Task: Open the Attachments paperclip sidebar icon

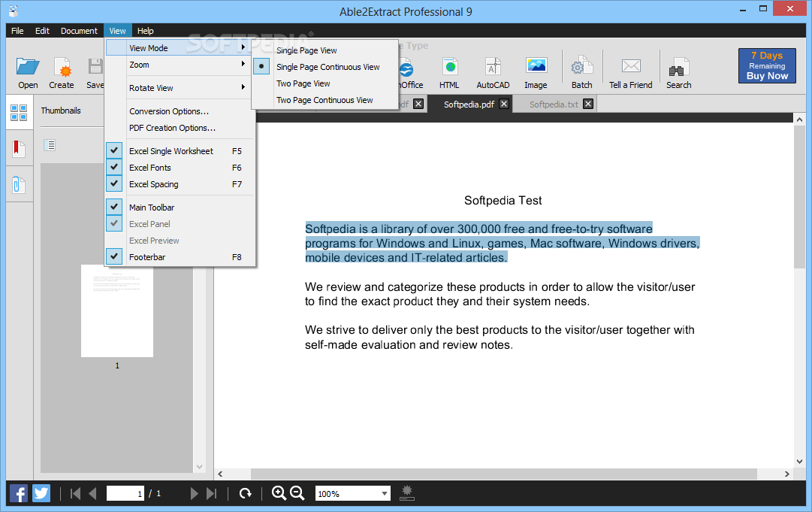Action: 18,184
